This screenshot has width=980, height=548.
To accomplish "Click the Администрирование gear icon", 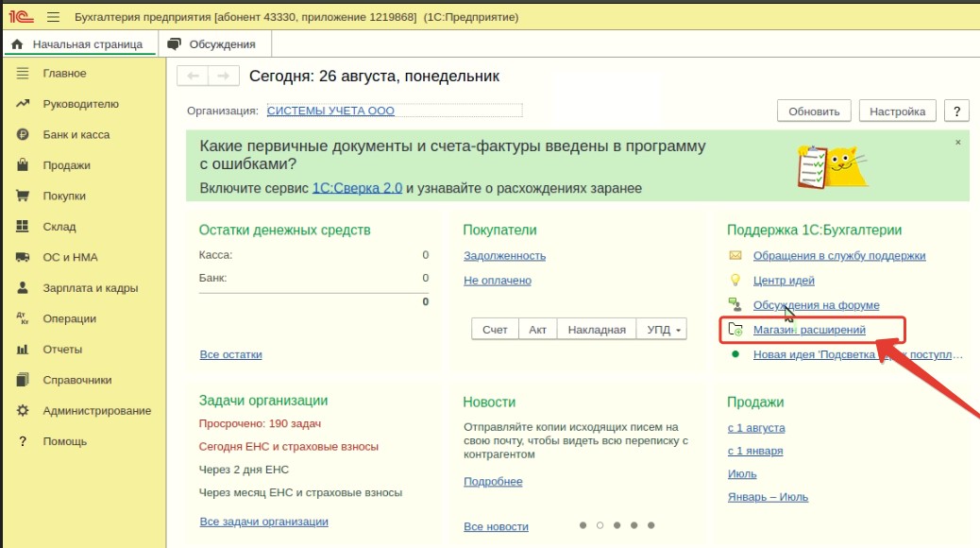I will [23, 411].
